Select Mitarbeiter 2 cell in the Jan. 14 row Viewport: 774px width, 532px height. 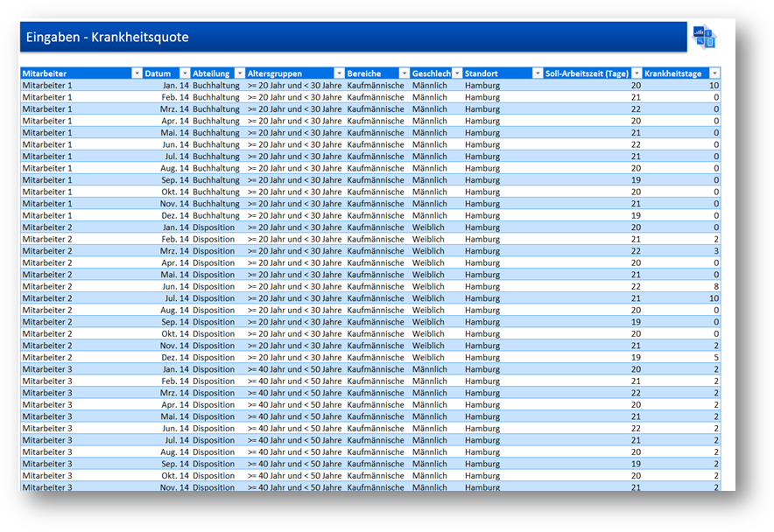pos(47,227)
